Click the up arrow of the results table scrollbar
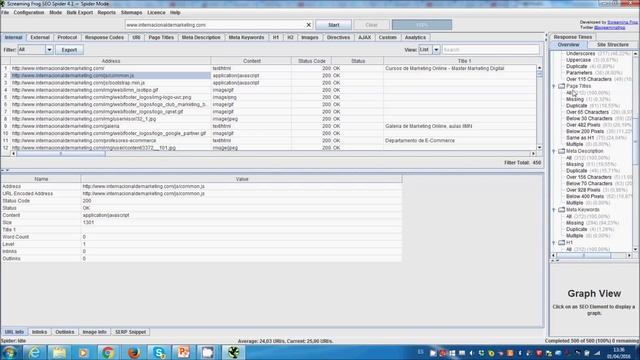Image resolution: width=640 pixels, height=360 pixels. pos(540,68)
